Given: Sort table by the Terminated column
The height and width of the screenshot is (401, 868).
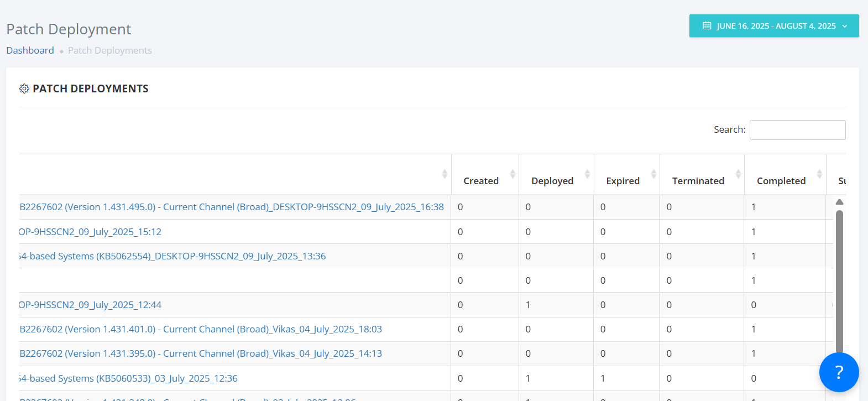Looking at the screenshot, I should (702, 174).
